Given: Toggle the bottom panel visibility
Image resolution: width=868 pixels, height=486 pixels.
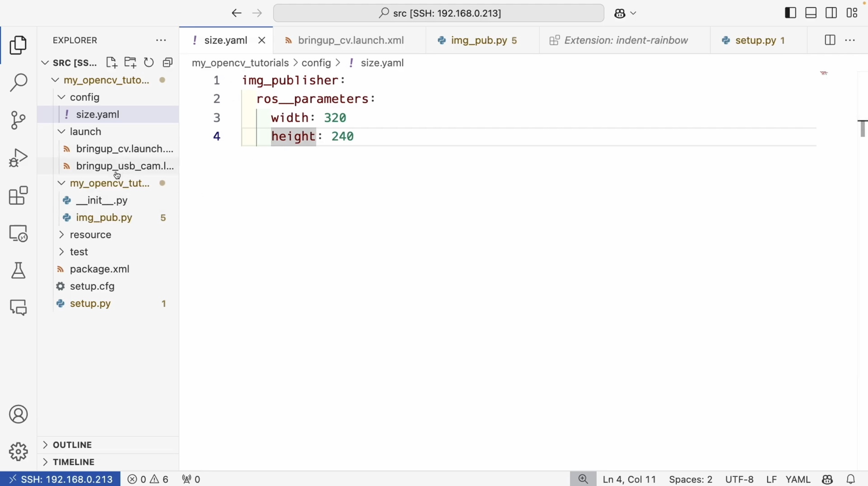Looking at the screenshot, I should (x=811, y=13).
